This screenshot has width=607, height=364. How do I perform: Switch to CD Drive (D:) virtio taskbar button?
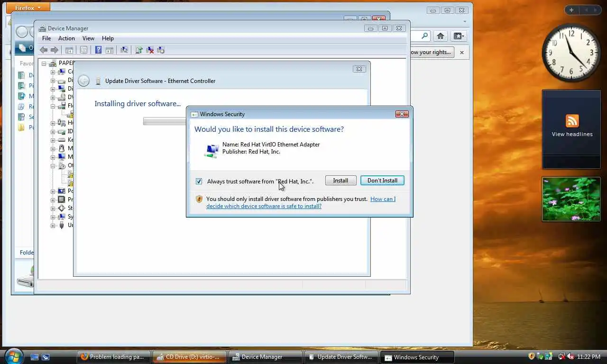click(x=190, y=357)
